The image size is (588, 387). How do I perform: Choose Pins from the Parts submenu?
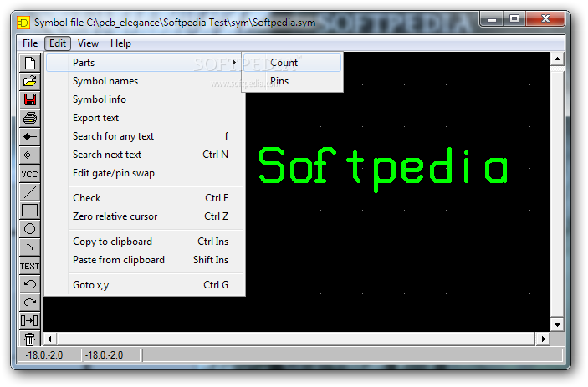(292, 81)
